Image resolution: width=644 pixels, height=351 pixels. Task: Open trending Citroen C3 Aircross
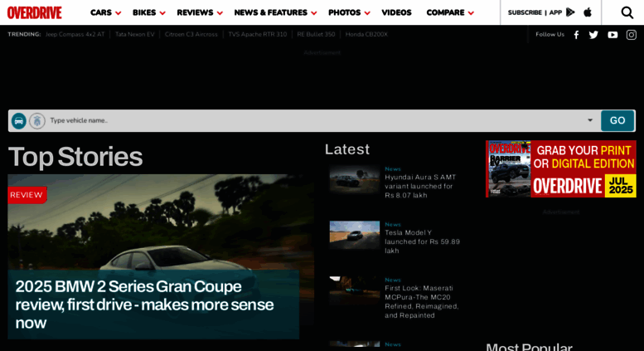click(191, 35)
